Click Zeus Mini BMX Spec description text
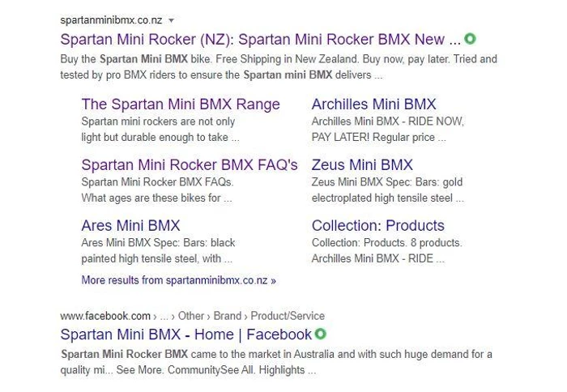Screen dimensions: 567x392 [388, 190]
